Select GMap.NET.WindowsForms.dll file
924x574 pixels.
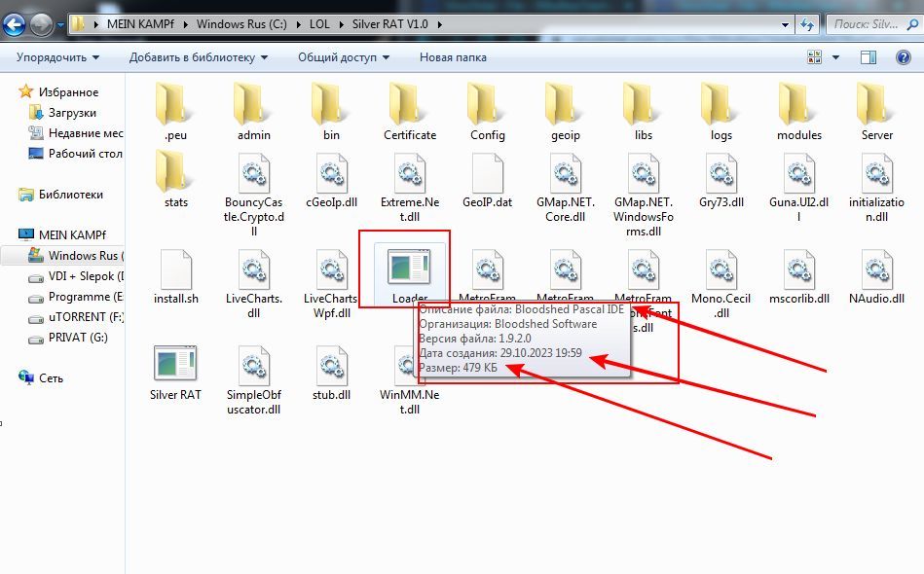[x=643, y=195]
